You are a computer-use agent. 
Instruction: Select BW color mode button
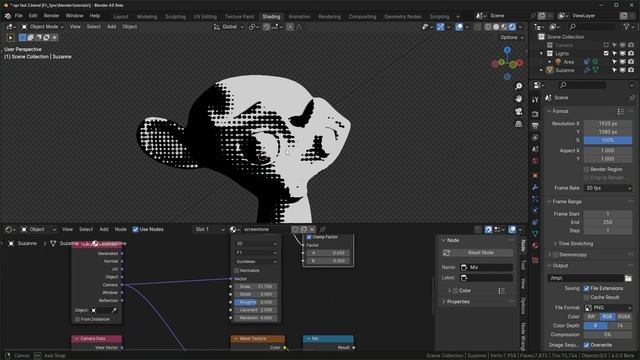(x=592, y=316)
